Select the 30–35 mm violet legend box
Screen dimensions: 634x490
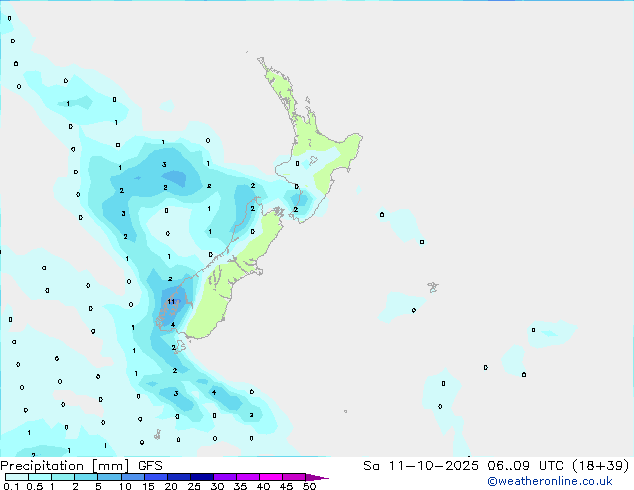point(225,477)
